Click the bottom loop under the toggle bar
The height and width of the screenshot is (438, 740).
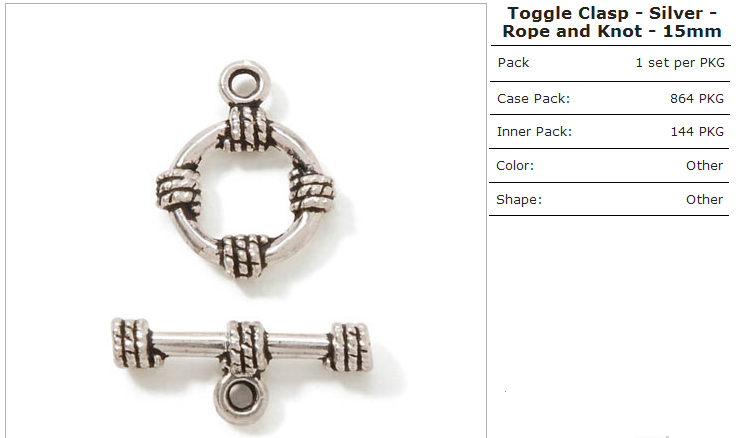(241, 399)
